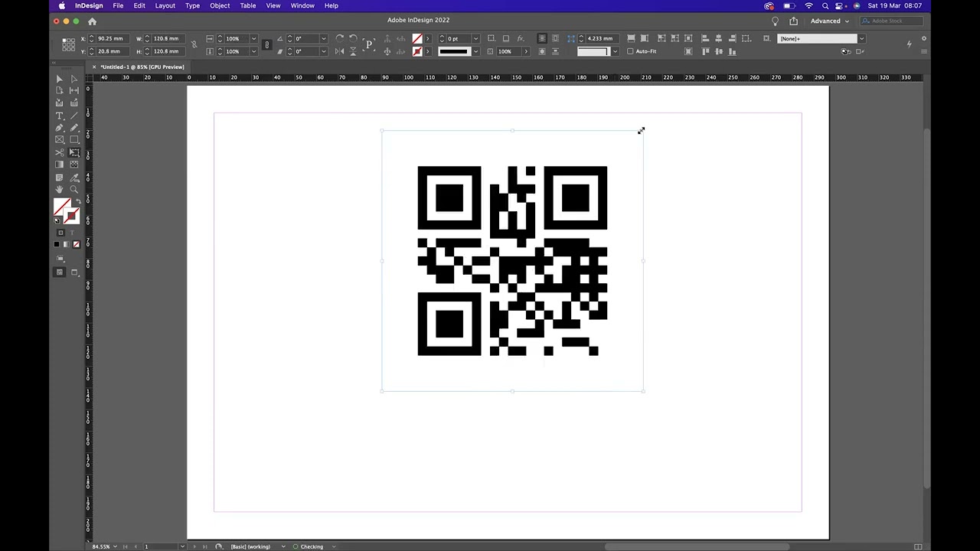Enable the Auto-Fit checkbox
The image size is (980, 551).
tap(630, 51)
